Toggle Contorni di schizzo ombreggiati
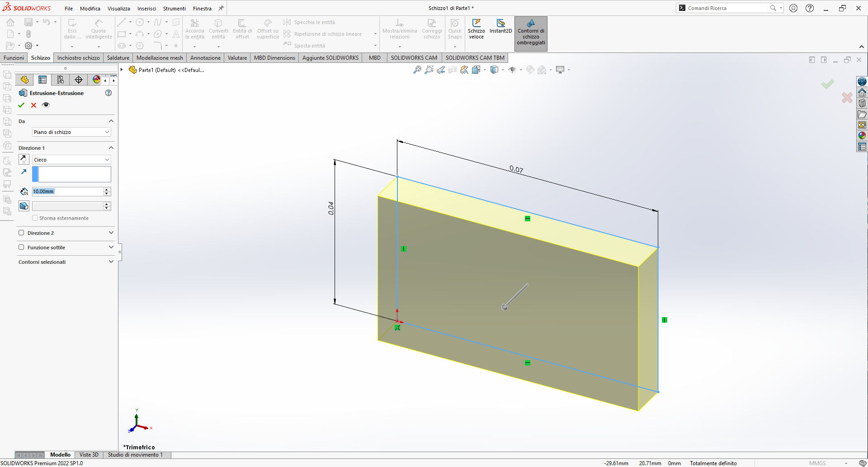 point(531,33)
